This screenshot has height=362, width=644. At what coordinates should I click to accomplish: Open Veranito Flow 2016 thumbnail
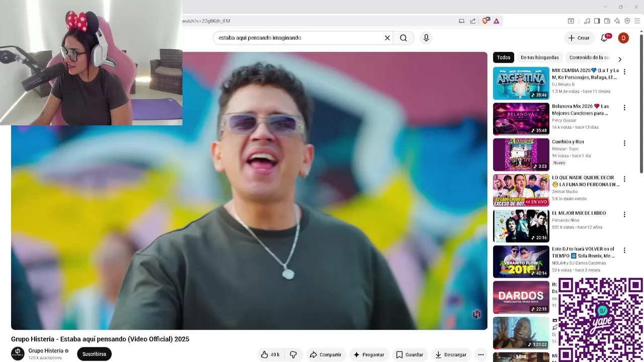pos(521,261)
